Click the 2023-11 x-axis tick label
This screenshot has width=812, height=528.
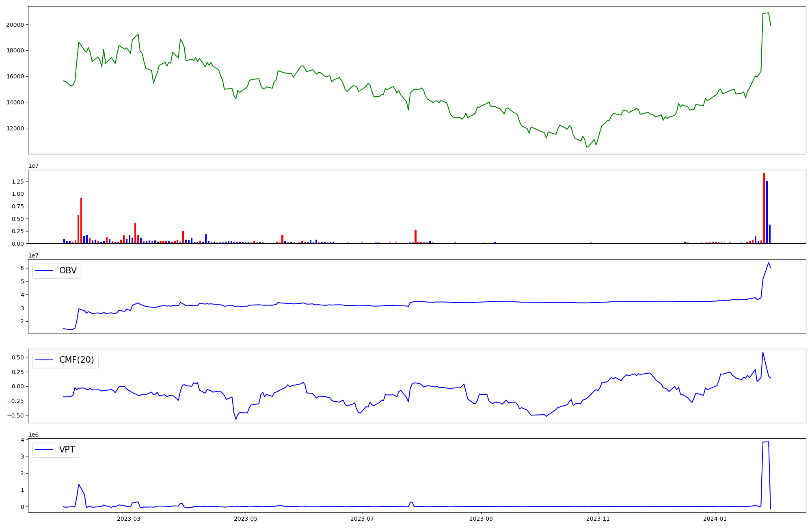point(598,519)
